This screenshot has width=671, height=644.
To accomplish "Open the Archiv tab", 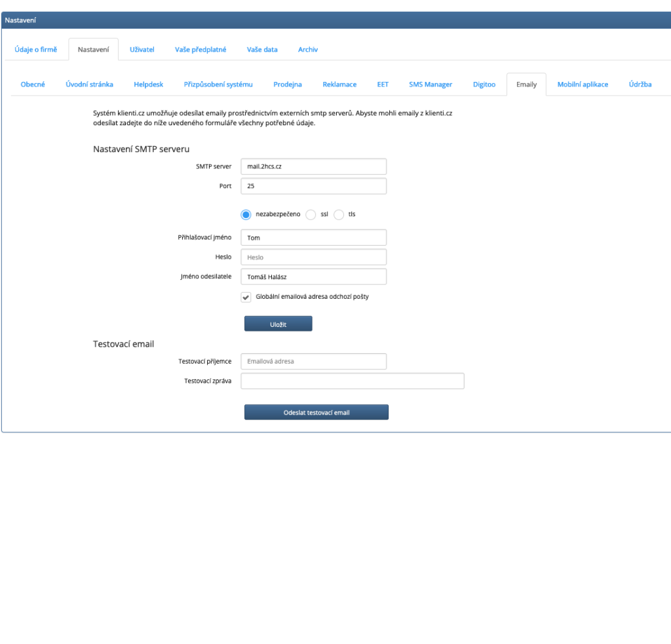I will tap(308, 50).
